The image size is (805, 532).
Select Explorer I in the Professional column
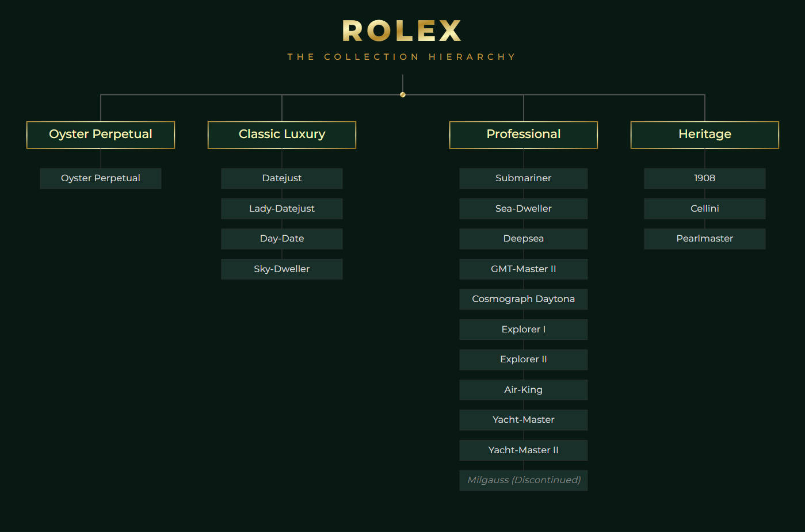523,329
